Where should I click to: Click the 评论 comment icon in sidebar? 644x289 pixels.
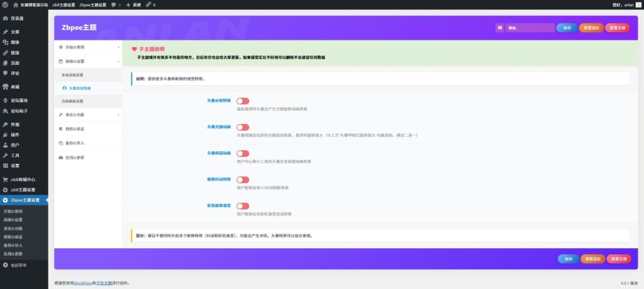click(5, 73)
